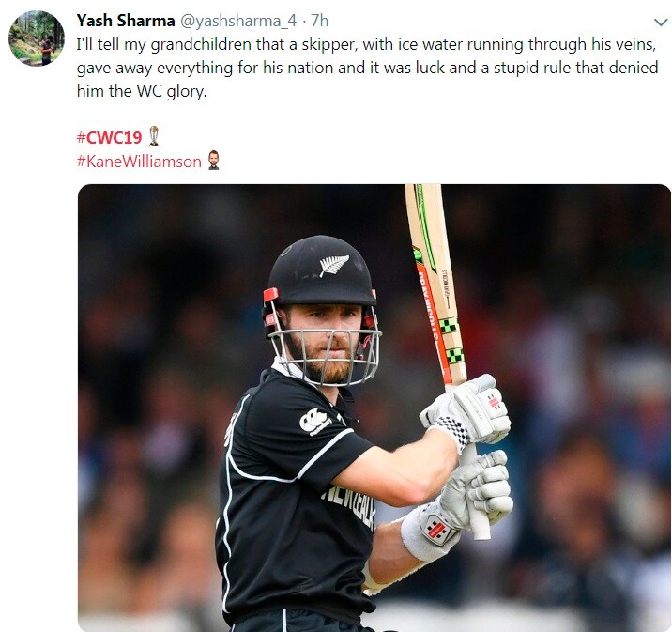
Task: Open Yash Sharma's round profile avatar
Action: (37, 39)
